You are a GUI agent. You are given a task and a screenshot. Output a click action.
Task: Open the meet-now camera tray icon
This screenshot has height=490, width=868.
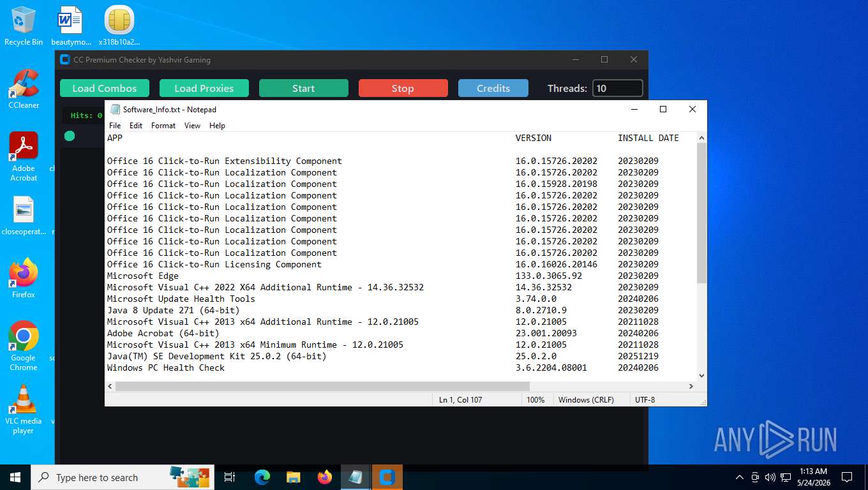(755, 477)
